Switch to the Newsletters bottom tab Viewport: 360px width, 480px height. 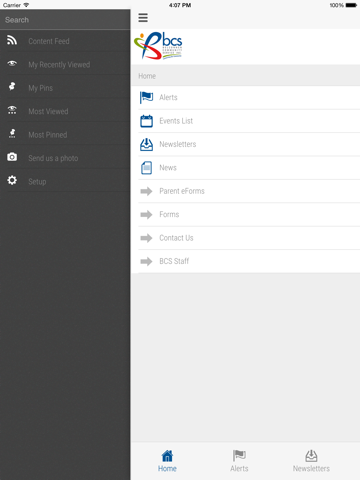coord(311,461)
